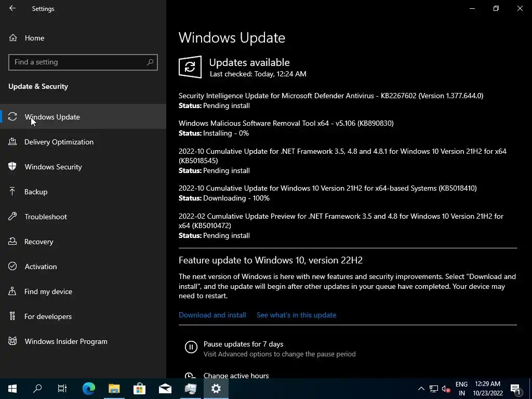Open the Mail app from taskbar
Viewport: 532px width, 399px height.
tap(165, 389)
